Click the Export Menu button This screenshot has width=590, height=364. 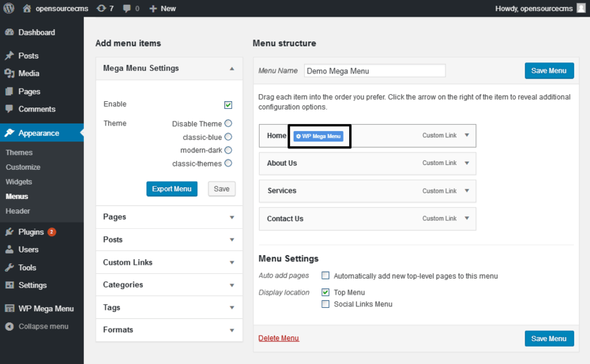pos(172,189)
